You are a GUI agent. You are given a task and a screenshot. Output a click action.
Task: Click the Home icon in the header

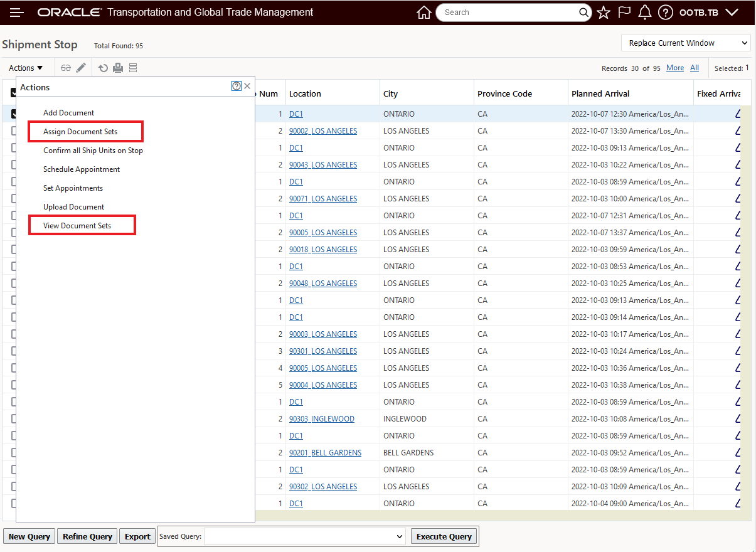tap(423, 12)
